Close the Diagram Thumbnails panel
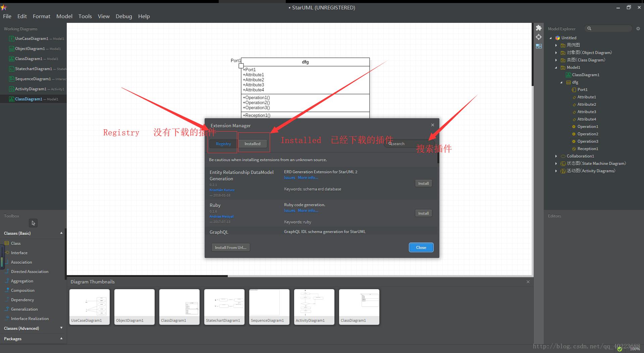This screenshot has width=644, height=353. (528, 282)
